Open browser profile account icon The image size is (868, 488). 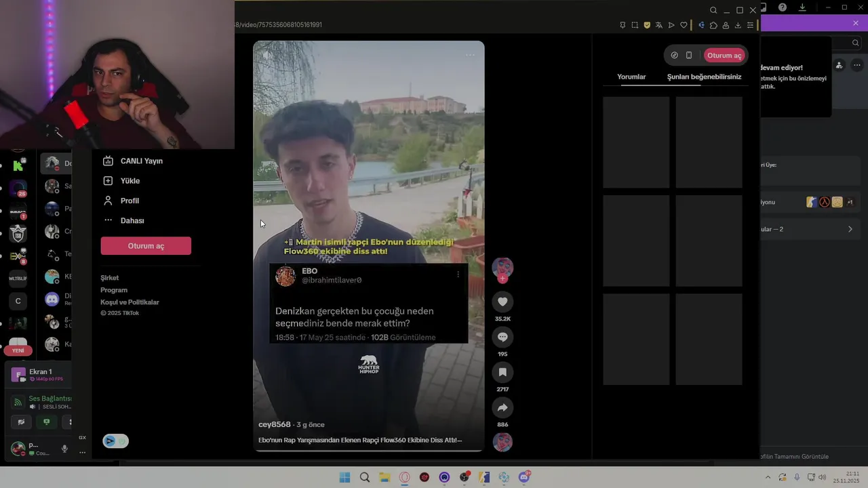pos(726,25)
